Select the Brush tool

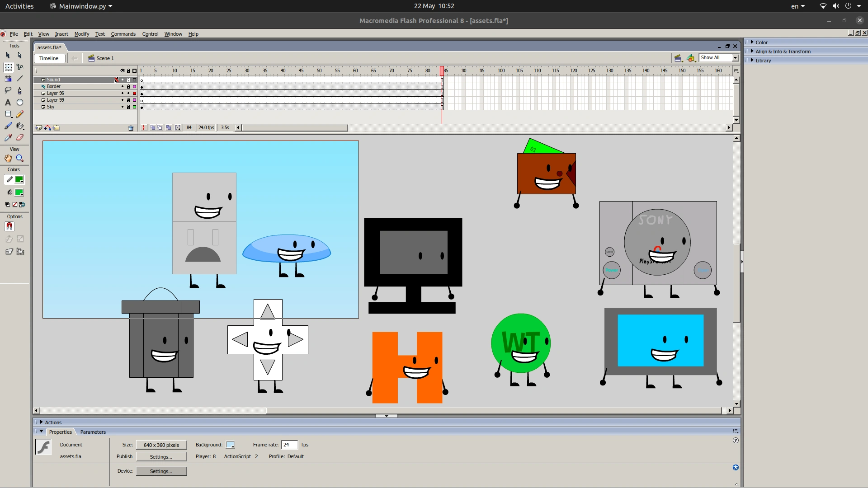coord(8,126)
